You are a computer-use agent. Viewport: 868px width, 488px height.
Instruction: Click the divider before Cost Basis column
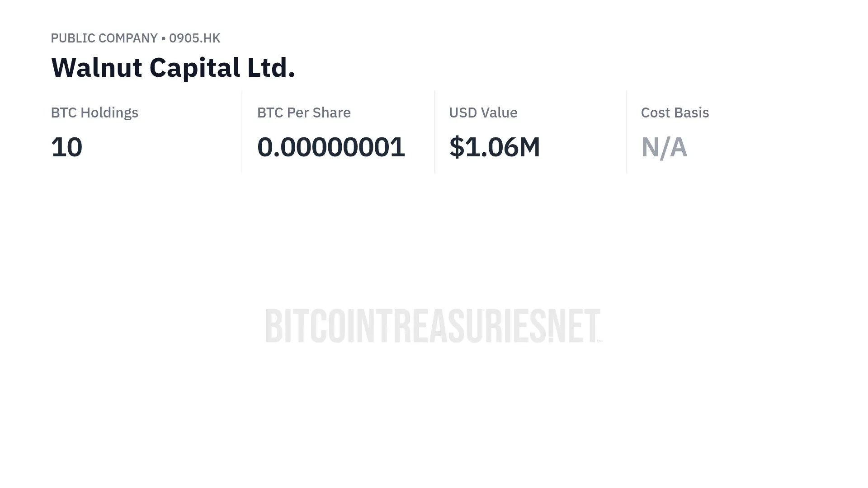pyautogui.click(x=626, y=132)
